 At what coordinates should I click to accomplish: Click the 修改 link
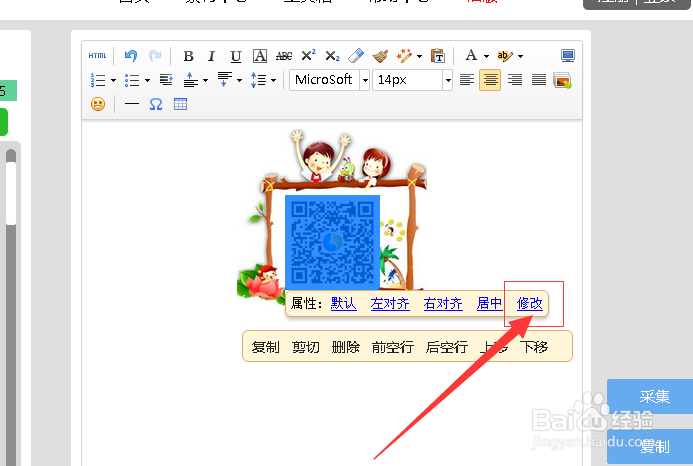(x=529, y=303)
